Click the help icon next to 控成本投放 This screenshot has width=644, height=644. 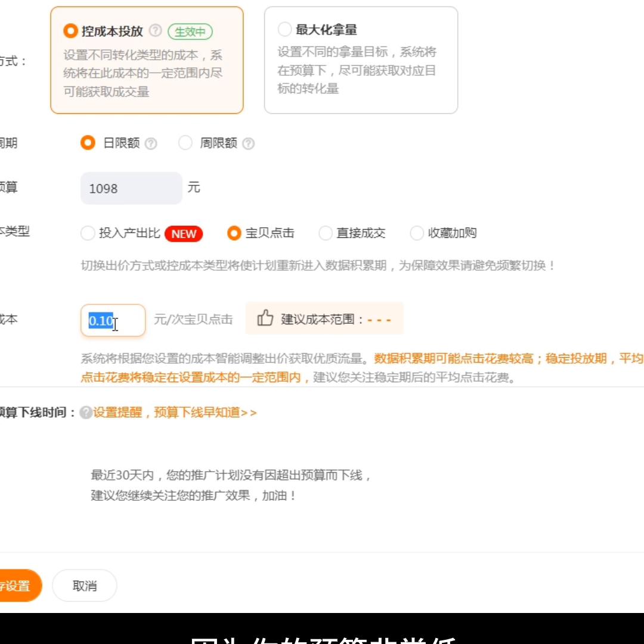coord(156,31)
